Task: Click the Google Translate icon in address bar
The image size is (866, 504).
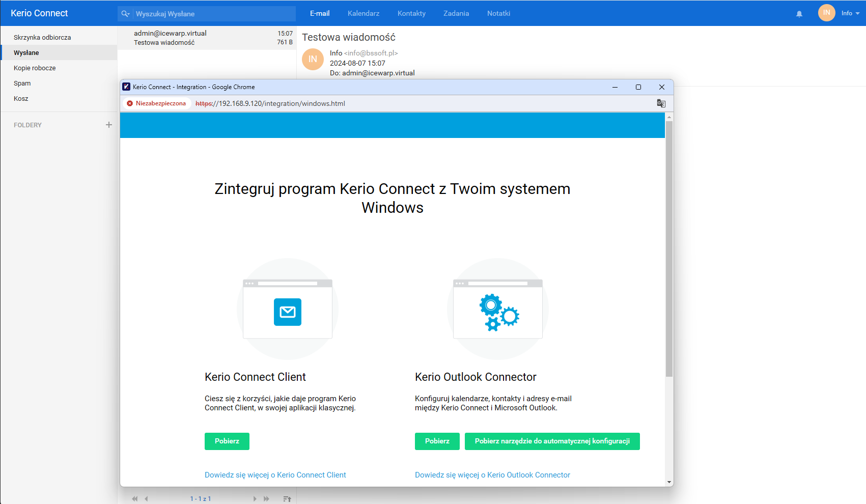Action: [661, 103]
